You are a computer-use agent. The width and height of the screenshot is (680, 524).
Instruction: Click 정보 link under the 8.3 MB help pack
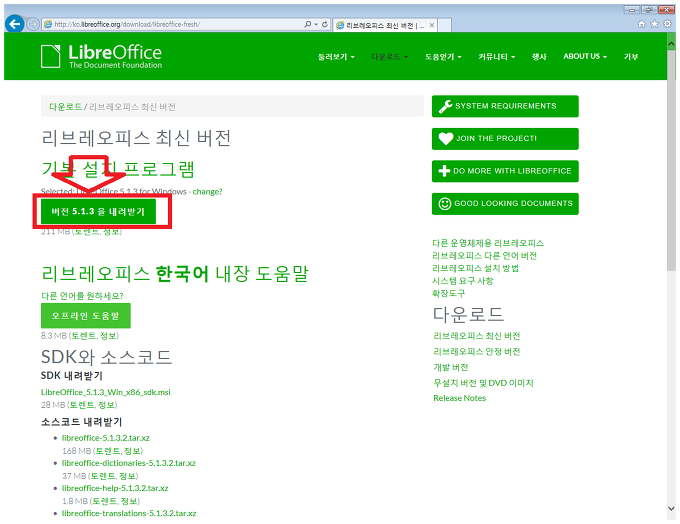pyautogui.click(x=108, y=336)
